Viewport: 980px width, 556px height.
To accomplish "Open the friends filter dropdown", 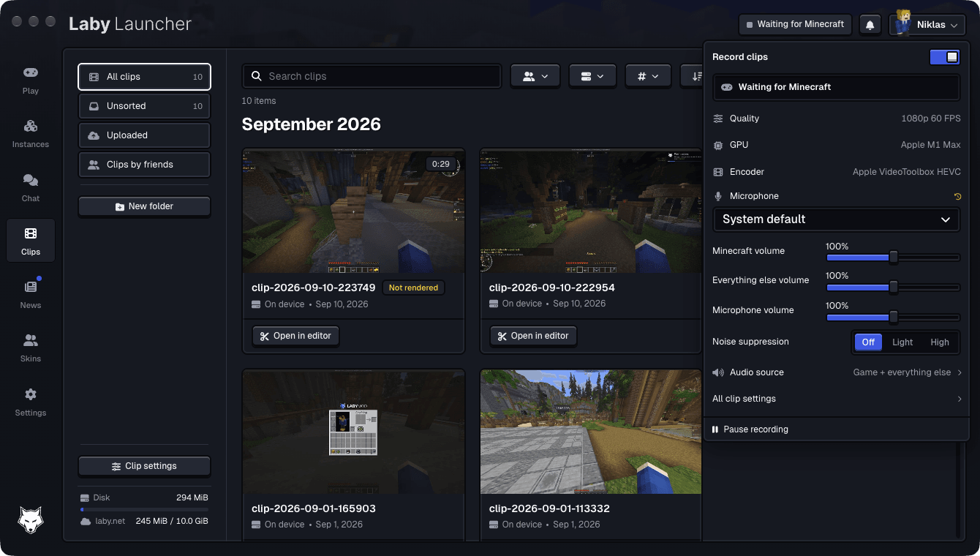I will tap(535, 76).
